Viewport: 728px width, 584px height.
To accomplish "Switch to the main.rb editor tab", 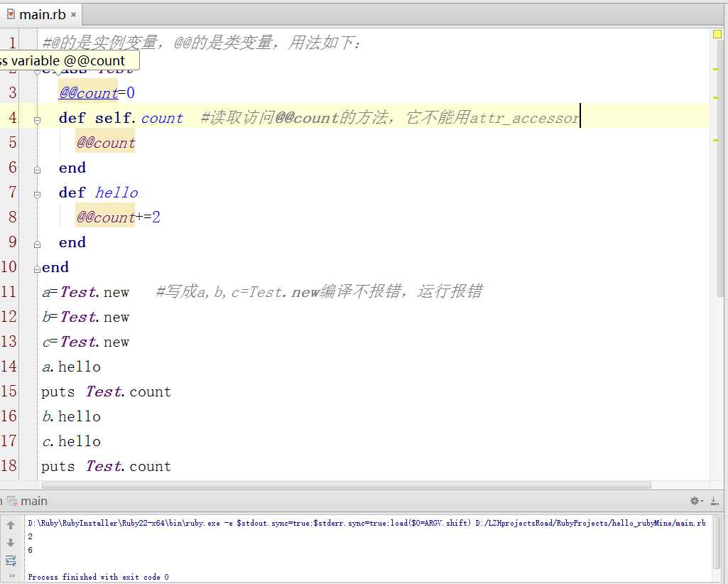I will (41, 14).
